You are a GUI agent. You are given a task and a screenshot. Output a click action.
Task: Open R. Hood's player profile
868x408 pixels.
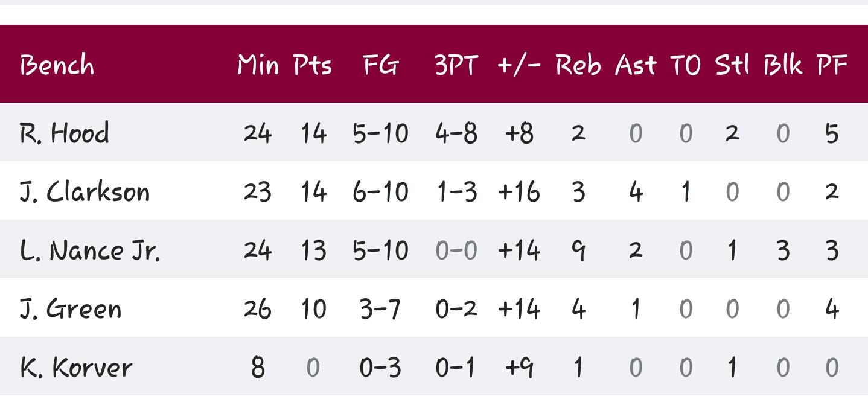pos(65,133)
